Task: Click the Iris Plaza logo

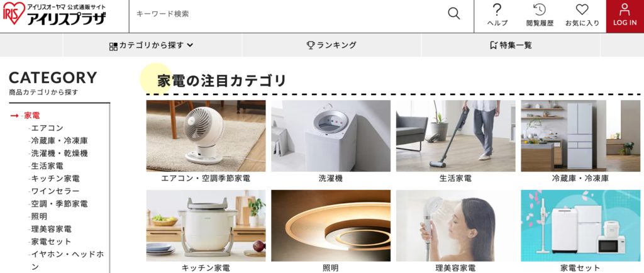Action: click(x=54, y=14)
